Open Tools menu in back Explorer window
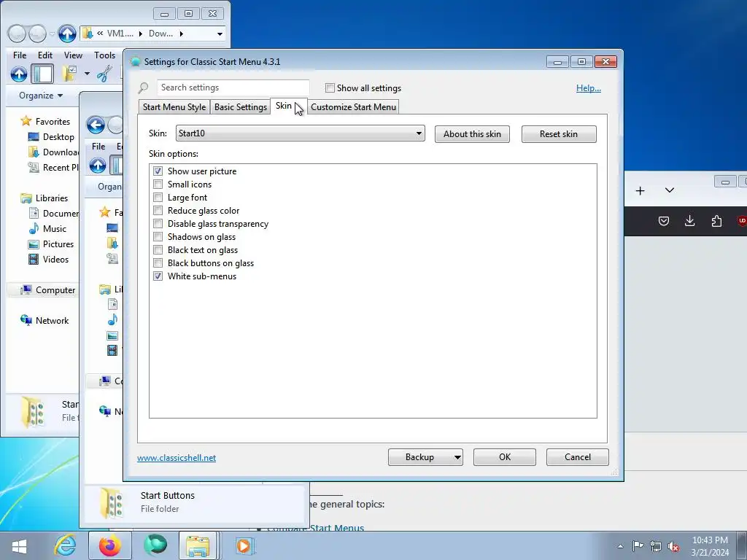The image size is (747, 560). (x=104, y=55)
